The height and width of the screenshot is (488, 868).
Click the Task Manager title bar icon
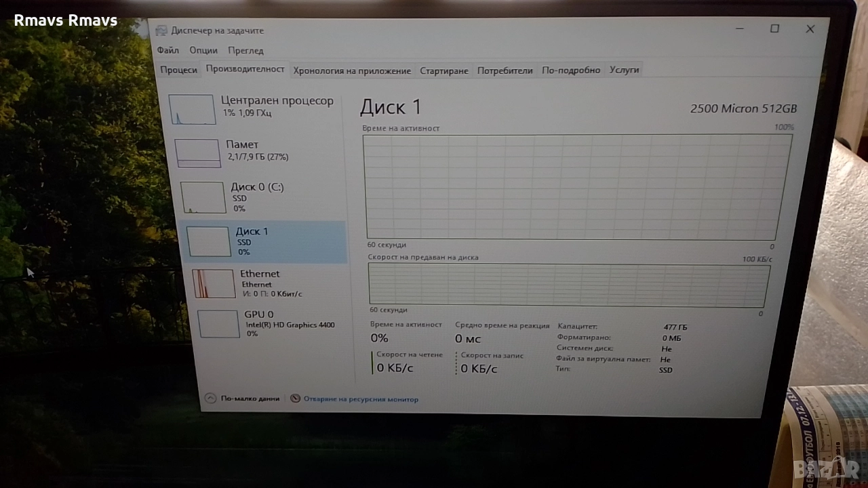point(161,30)
